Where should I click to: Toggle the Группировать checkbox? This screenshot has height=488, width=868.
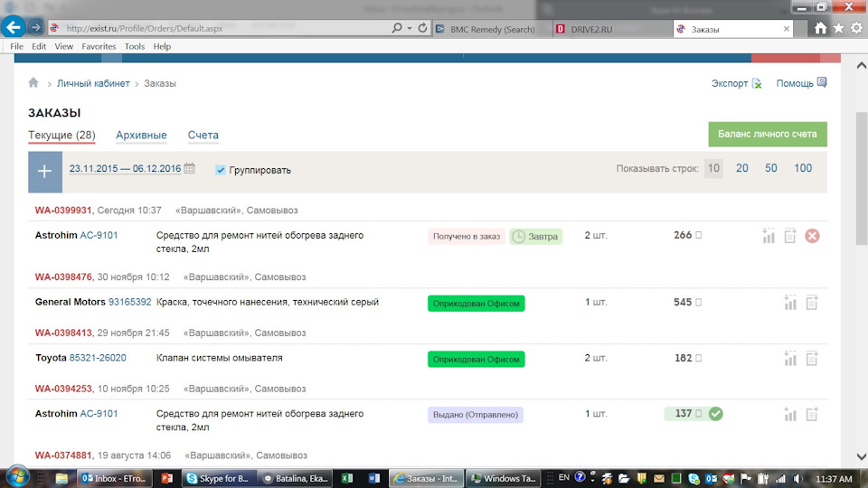click(221, 170)
